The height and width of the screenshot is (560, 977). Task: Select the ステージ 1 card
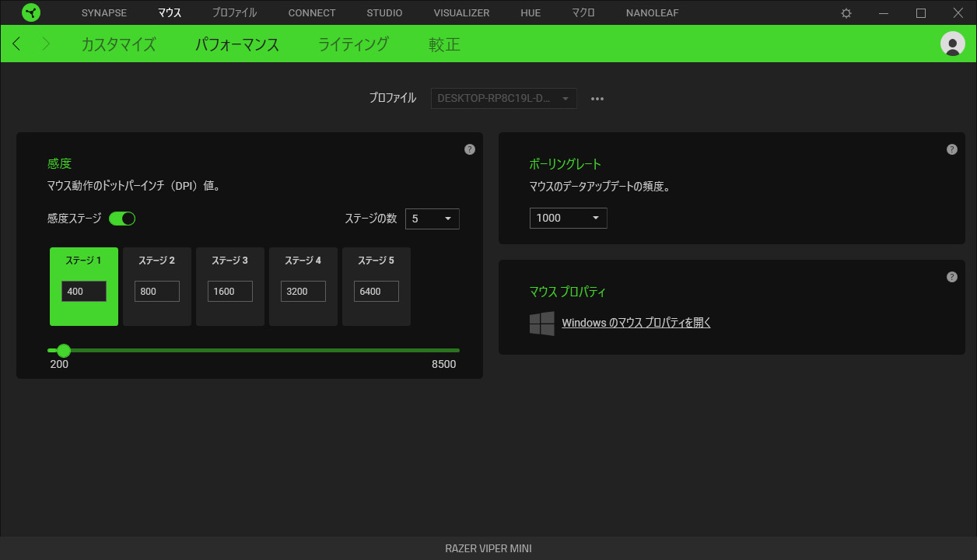coord(84,286)
